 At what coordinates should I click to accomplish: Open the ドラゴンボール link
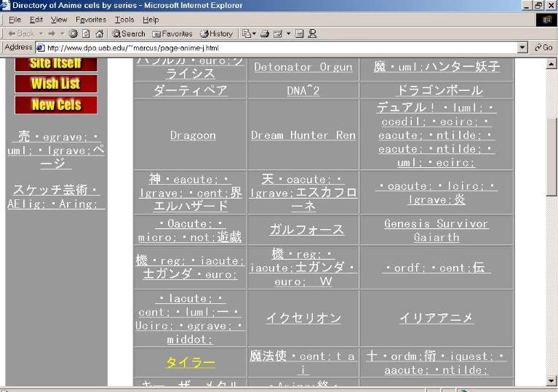tap(439, 90)
